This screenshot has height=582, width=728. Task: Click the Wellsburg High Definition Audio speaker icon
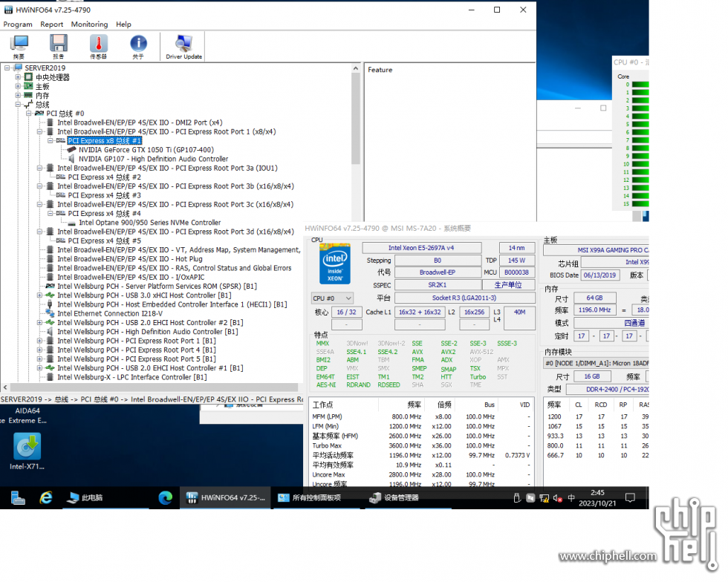click(51, 332)
